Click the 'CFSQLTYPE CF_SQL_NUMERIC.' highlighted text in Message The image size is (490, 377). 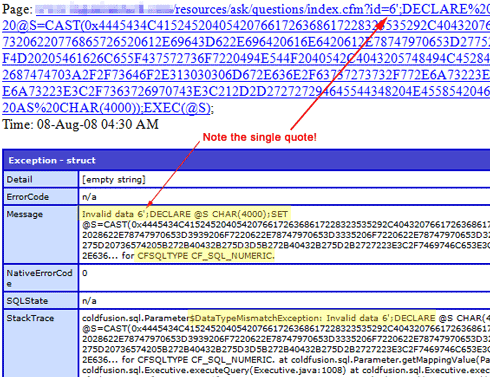tap(206, 256)
